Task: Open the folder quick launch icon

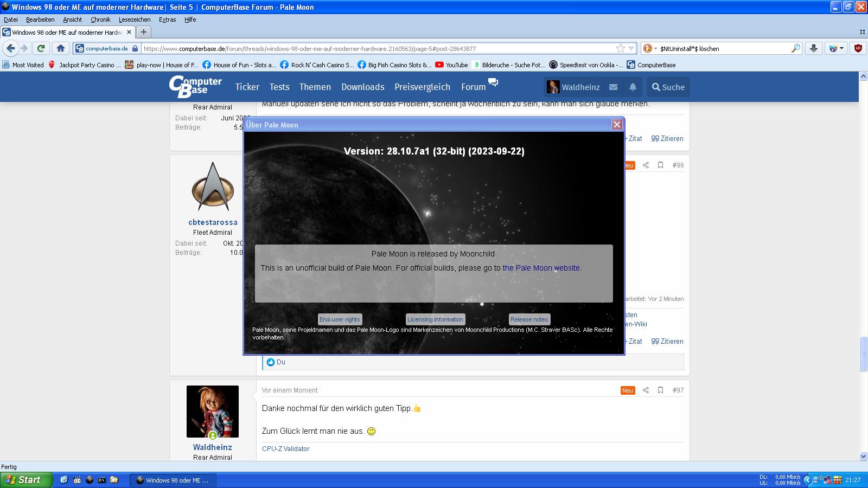Action: point(114,480)
